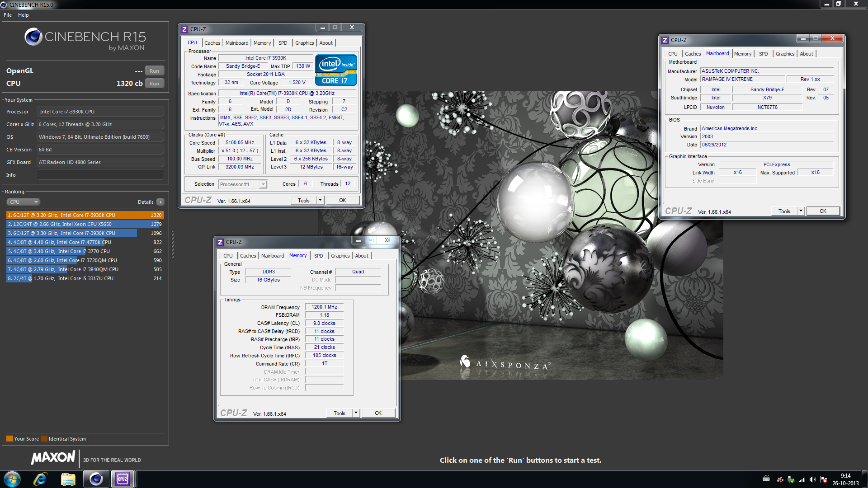Switch to Caches tab in CPU tab CPU-Z window

pyautogui.click(x=212, y=43)
